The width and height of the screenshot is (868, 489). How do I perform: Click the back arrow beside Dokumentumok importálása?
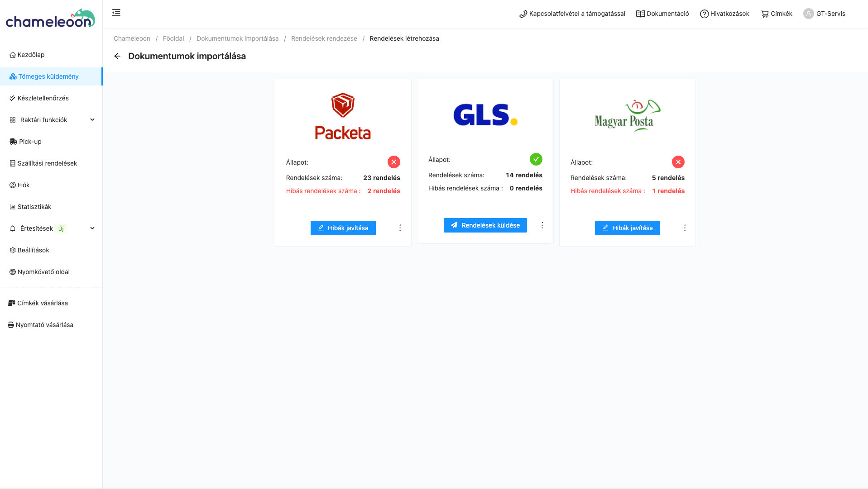click(x=117, y=56)
